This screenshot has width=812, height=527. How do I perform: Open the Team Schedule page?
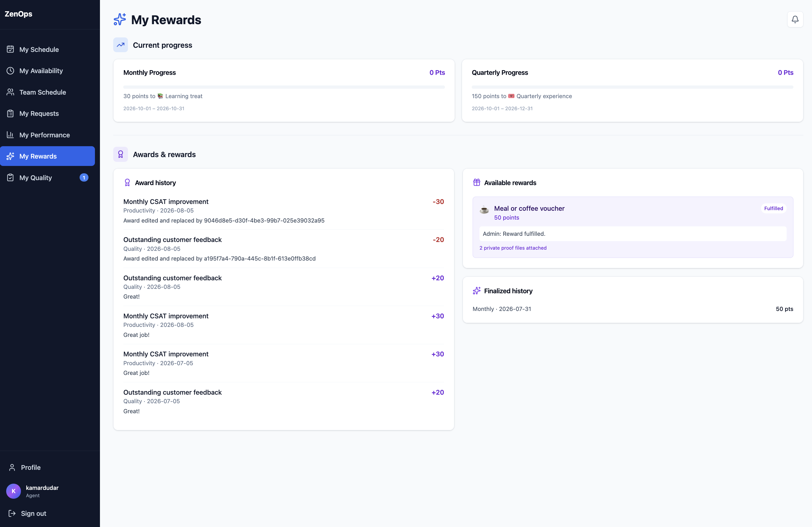pyautogui.click(x=47, y=92)
